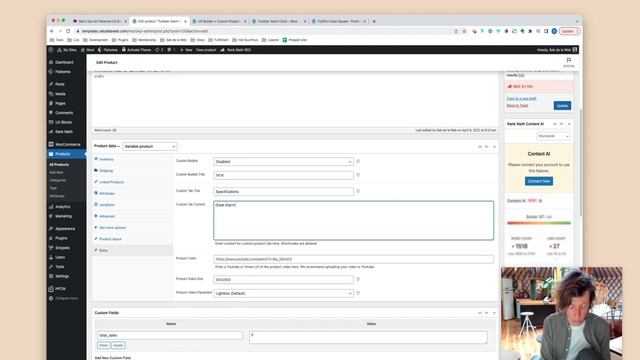Click the blue Update button
Image resolution: width=640 pixels, height=360 pixels.
coord(562,106)
